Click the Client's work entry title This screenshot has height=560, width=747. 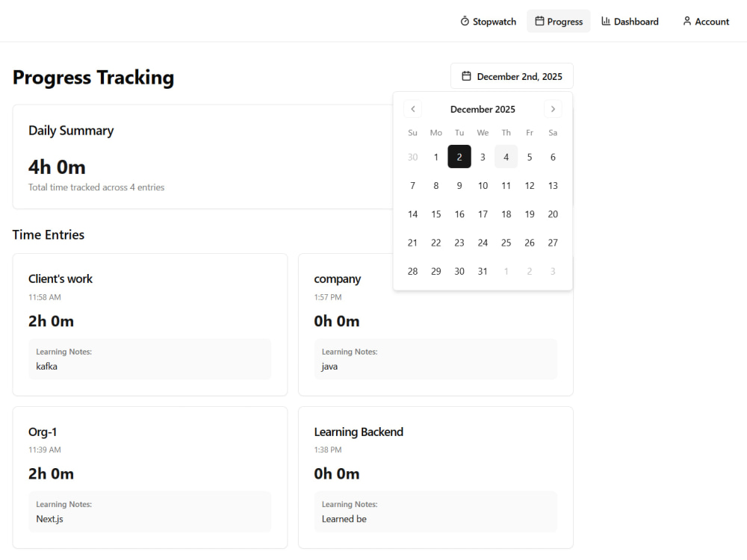click(61, 279)
